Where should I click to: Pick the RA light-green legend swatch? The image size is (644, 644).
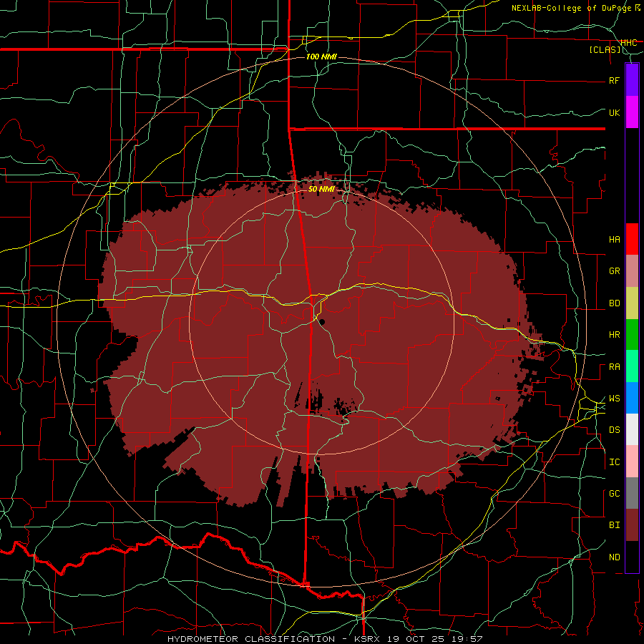[632, 366]
